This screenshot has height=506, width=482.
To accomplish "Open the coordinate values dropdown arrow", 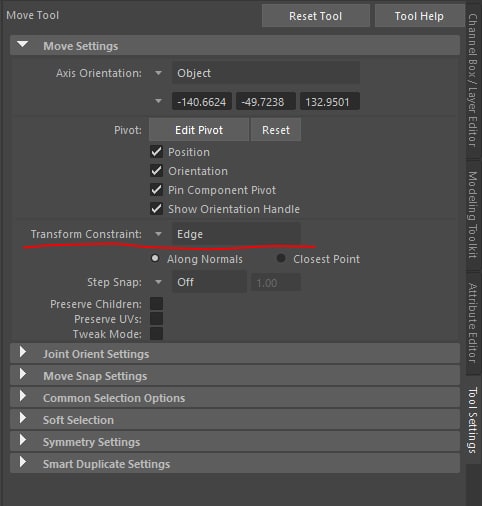I will pyautogui.click(x=158, y=101).
